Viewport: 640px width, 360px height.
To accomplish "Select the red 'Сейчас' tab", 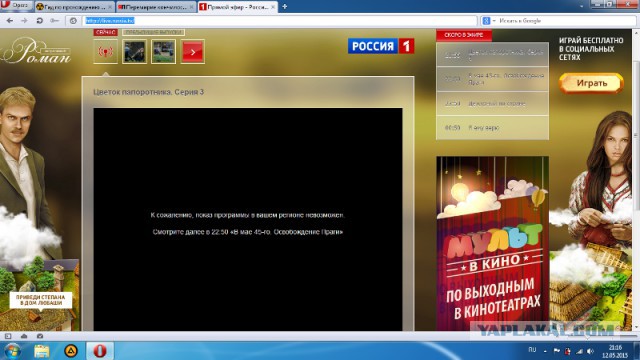I will tap(106, 32).
